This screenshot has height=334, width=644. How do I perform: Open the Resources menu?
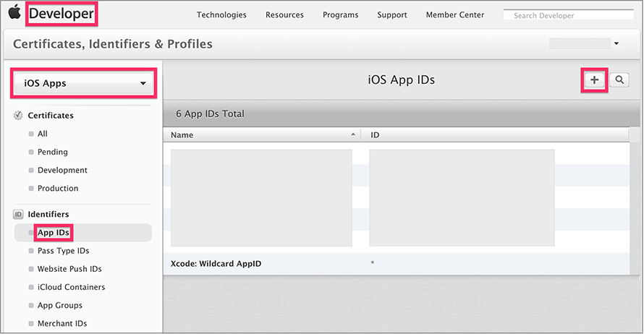pos(284,15)
